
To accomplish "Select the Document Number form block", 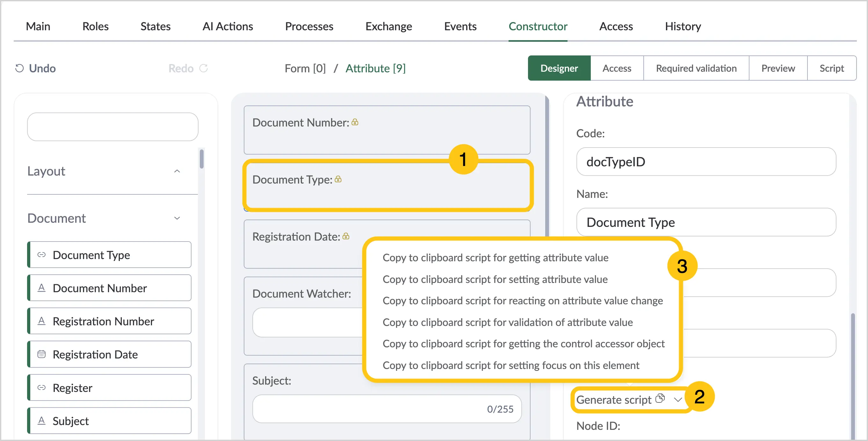I will pyautogui.click(x=387, y=130).
